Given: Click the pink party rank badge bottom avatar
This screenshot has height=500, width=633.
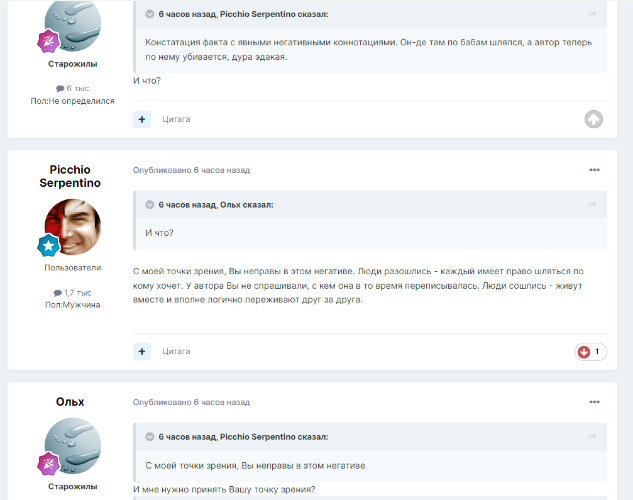Looking at the screenshot, I should [48, 464].
